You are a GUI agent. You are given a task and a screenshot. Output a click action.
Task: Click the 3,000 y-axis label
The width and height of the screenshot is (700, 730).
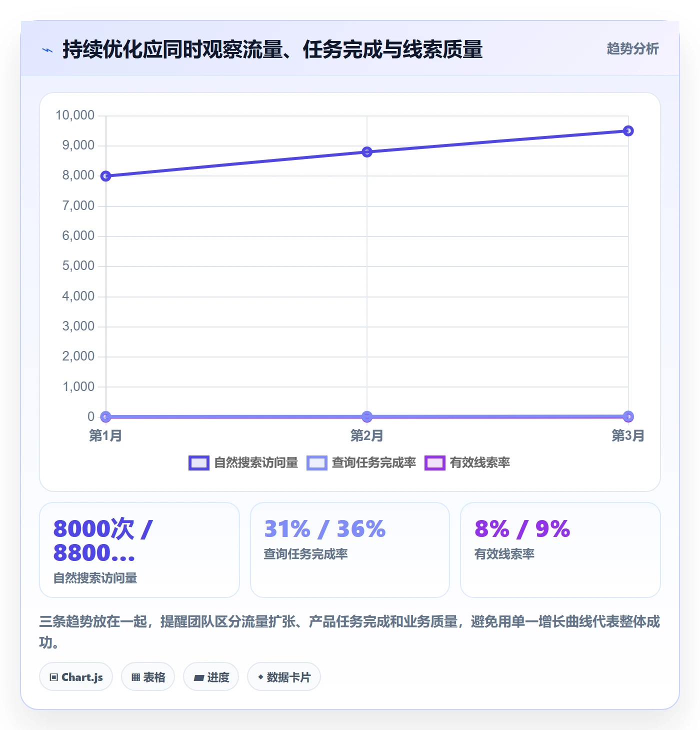point(78,326)
